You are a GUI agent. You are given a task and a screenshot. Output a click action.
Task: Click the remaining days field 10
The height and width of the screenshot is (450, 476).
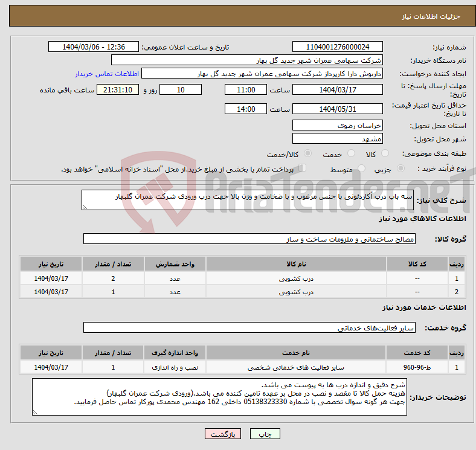[181, 89]
